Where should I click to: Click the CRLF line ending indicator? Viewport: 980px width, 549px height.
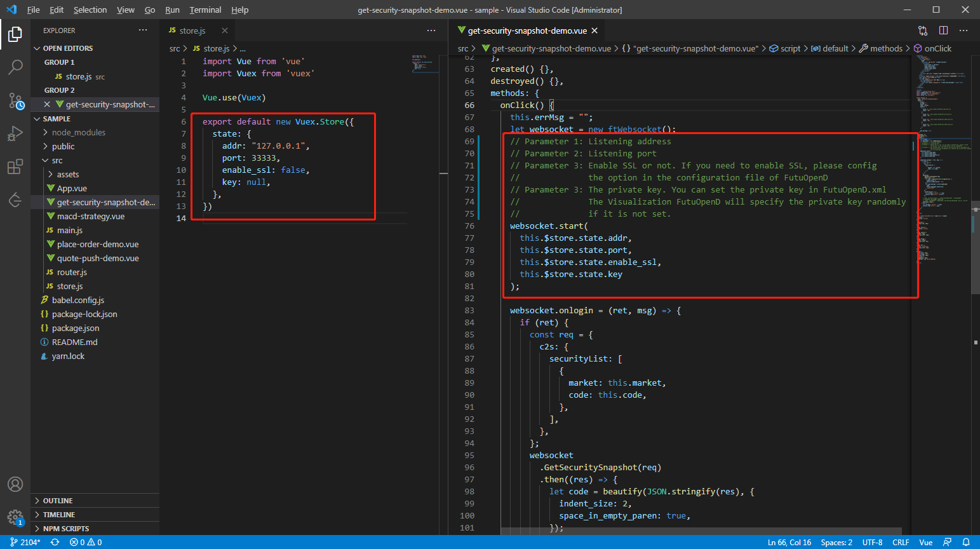click(x=901, y=543)
